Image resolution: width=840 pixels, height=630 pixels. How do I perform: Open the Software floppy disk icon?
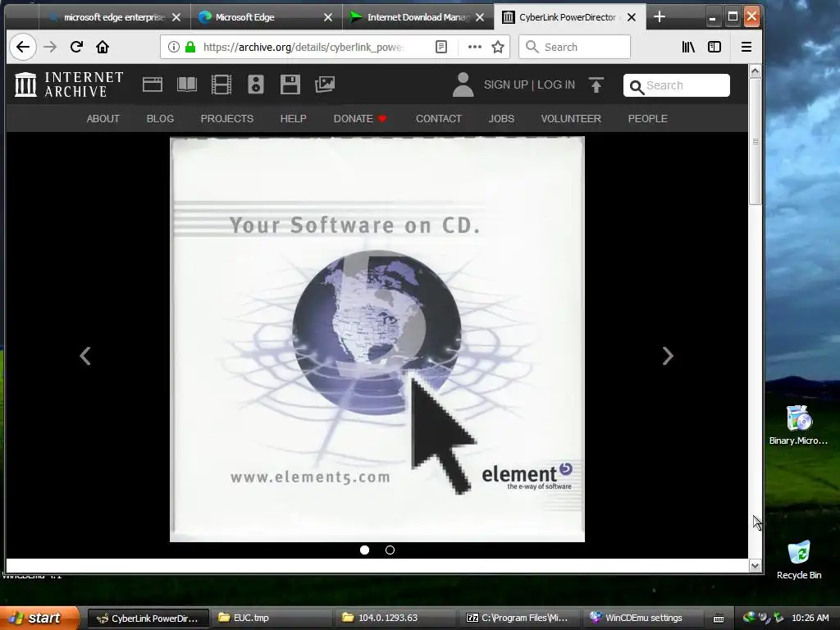point(290,84)
